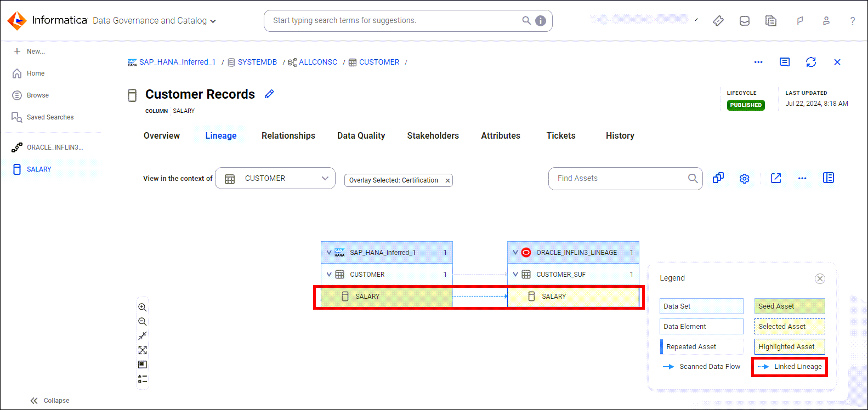Image resolution: width=868 pixels, height=410 pixels.
Task: Open Browse in sidebar
Action: [31, 95]
